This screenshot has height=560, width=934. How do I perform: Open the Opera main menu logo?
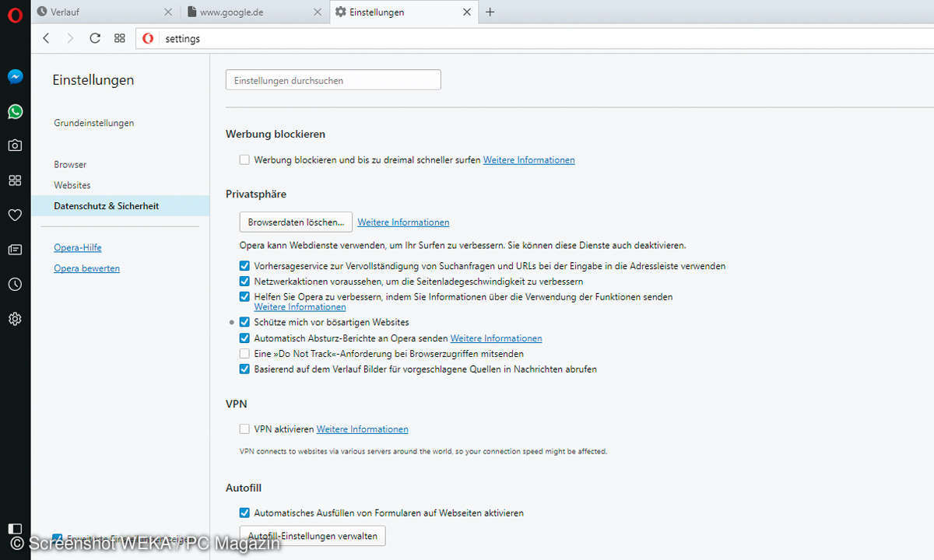tap(15, 14)
